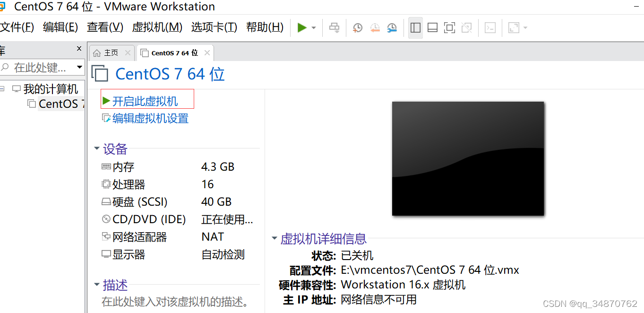The height and width of the screenshot is (313, 644).
Task: Select 我的计算机 in the library tree
Action: 51,89
